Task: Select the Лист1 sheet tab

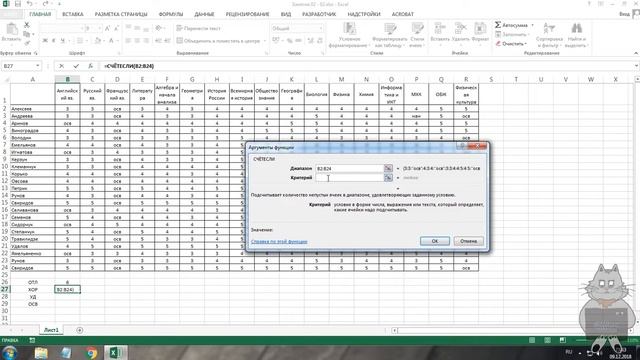Action: coord(51,330)
